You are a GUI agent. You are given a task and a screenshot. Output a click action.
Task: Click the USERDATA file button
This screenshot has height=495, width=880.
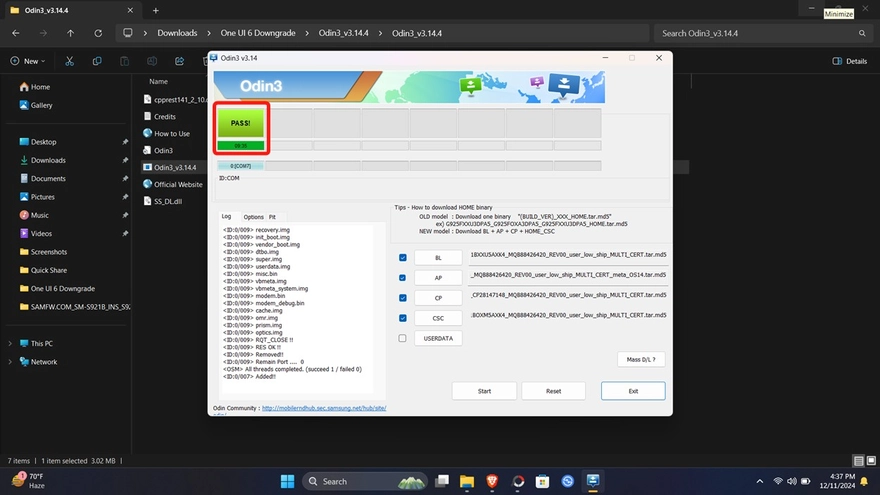[438, 338]
